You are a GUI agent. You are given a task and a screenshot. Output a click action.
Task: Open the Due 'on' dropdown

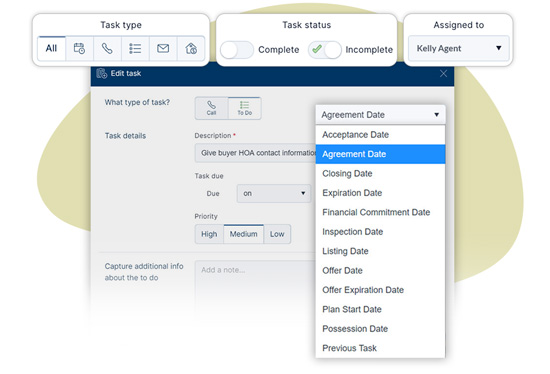[274, 193]
